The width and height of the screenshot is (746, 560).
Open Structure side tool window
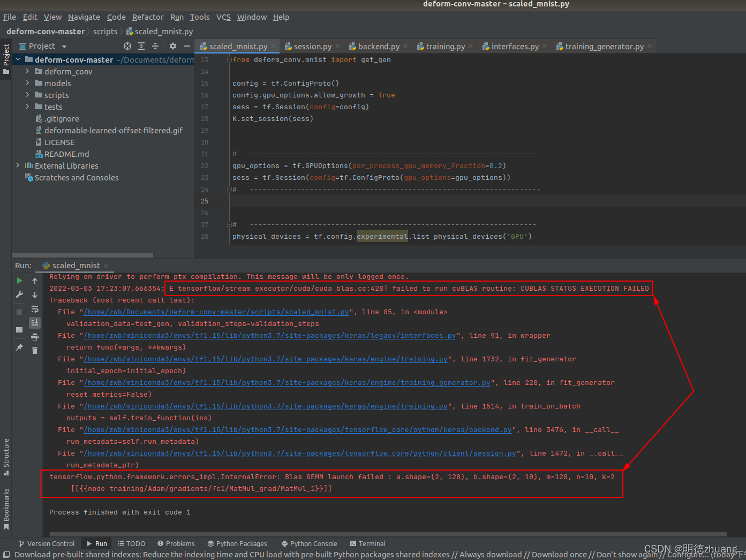6,457
